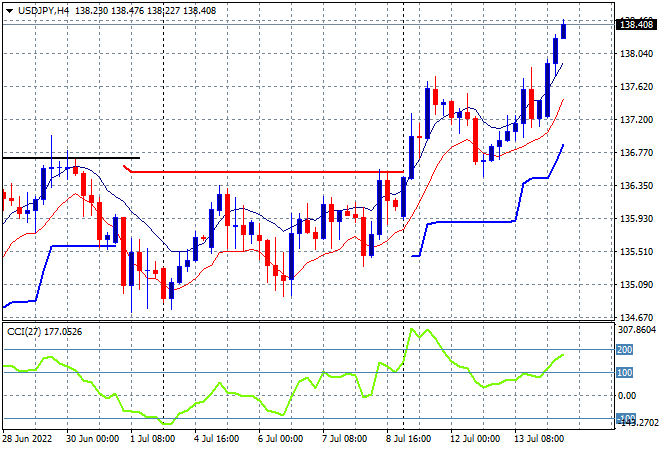Image resolution: width=660 pixels, height=450 pixels.
Task: Click the 135.930 price axis label
Action: click(x=636, y=219)
